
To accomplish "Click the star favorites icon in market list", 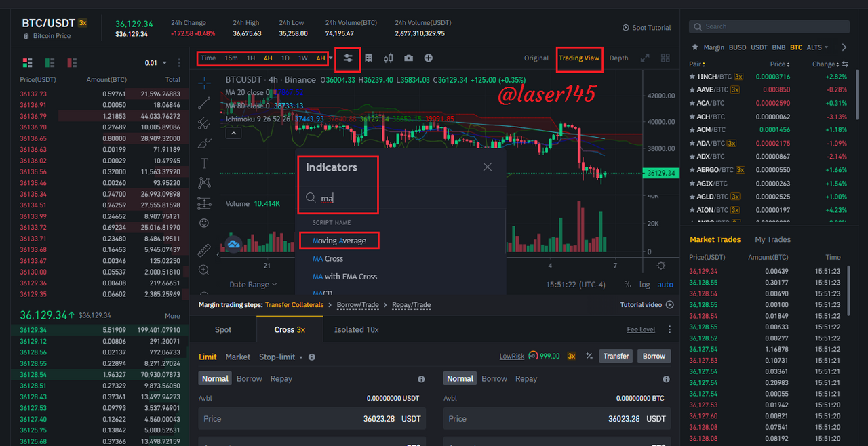I will [694, 47].
